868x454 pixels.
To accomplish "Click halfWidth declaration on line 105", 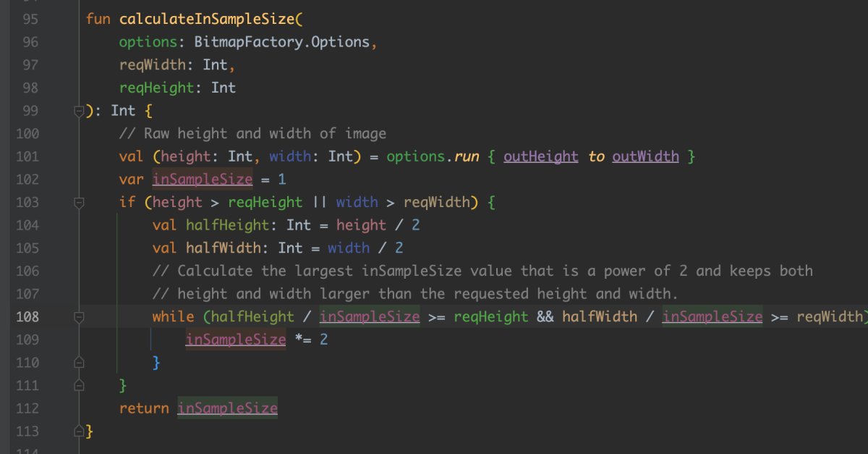I will [x=224, y=248].
